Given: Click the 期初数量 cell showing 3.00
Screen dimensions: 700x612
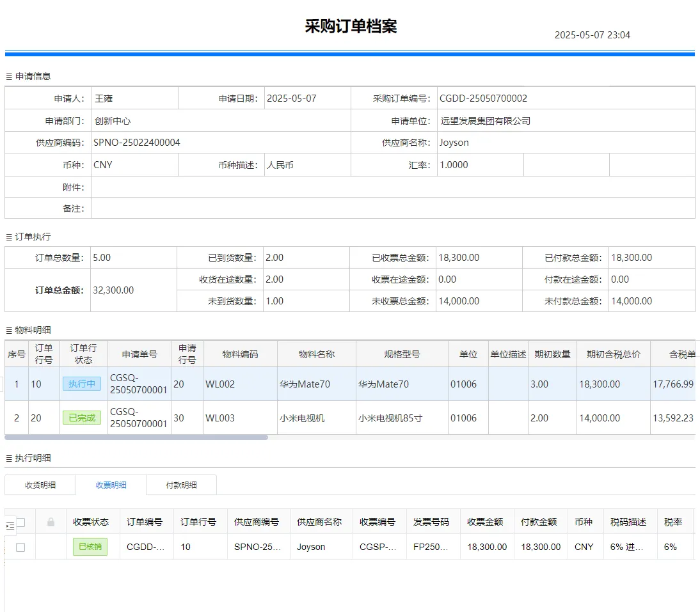Looking at the screenshot, I should (x=552, y=384).
